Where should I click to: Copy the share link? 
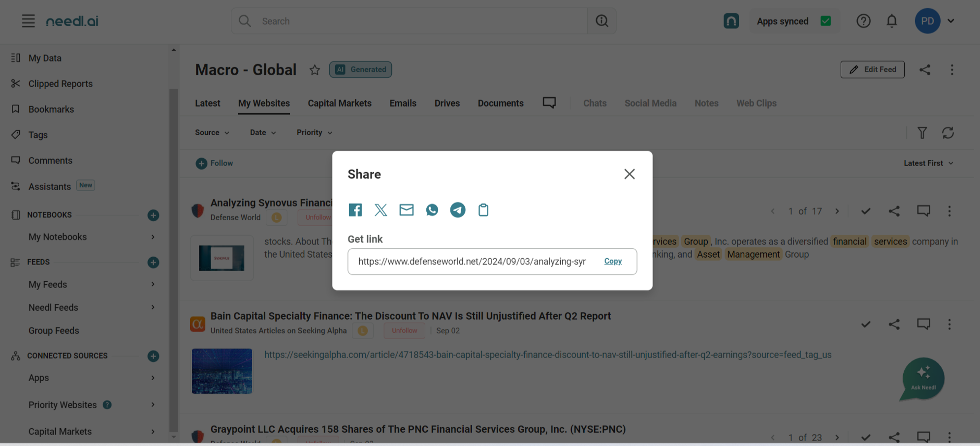click(613, 261)
